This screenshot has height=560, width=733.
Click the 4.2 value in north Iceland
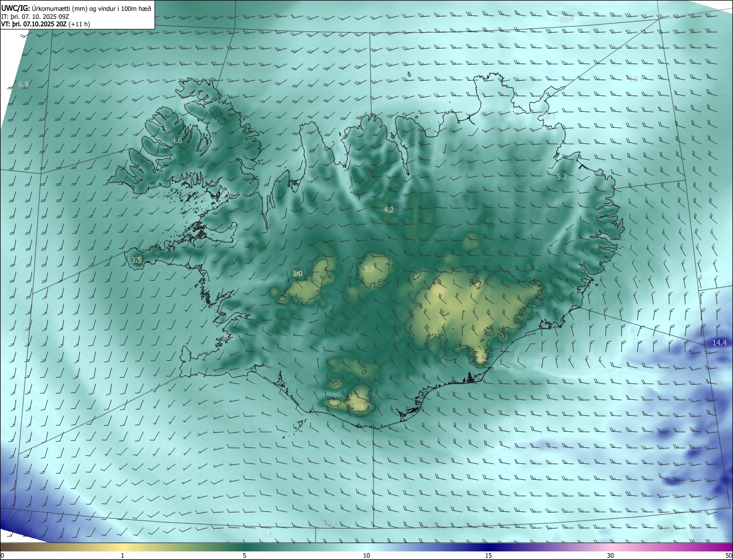(388, 210)
